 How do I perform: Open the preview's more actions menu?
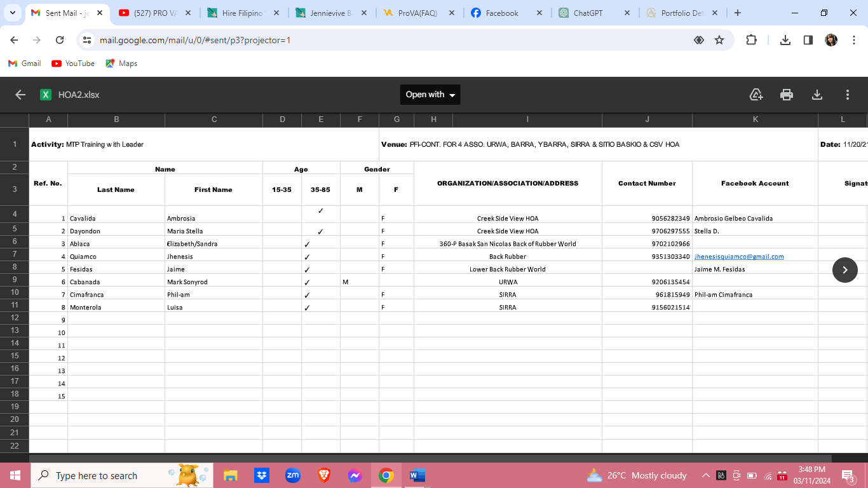pos(848,95)
